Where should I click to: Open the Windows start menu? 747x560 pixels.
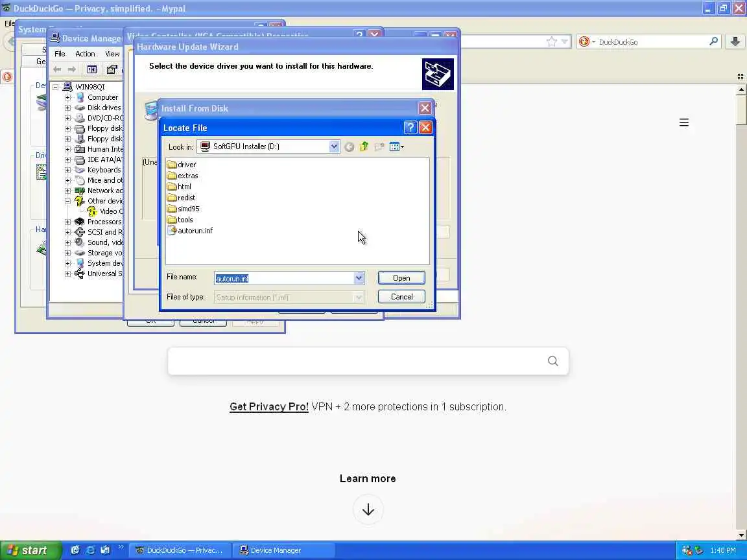click(x=30, y=550)
